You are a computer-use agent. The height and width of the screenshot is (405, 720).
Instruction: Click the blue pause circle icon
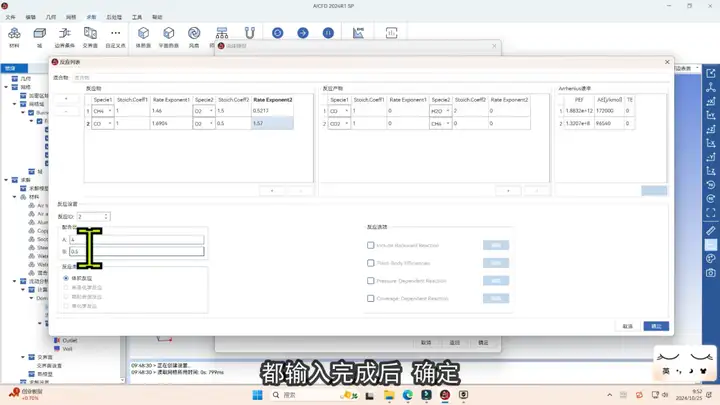coord(328,33)
